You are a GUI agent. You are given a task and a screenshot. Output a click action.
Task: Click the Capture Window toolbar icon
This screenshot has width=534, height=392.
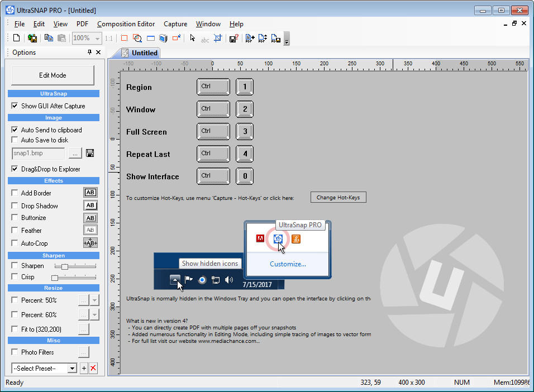(150, 39)
